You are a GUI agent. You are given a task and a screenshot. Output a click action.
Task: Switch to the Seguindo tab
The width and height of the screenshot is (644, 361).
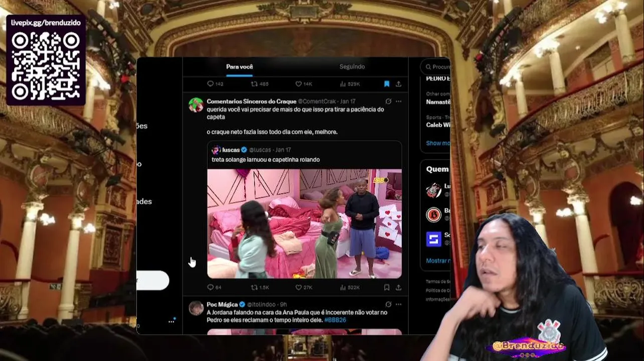(352, 67)
